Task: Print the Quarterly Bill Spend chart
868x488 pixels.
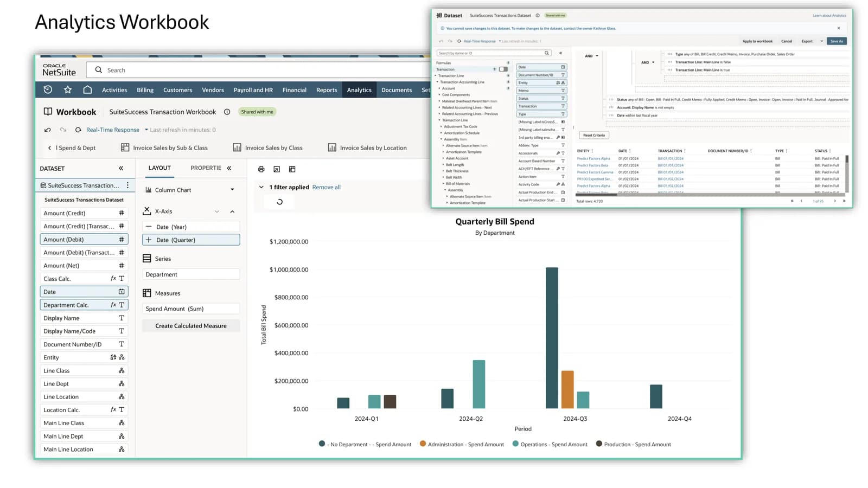Action: point(261,169)
